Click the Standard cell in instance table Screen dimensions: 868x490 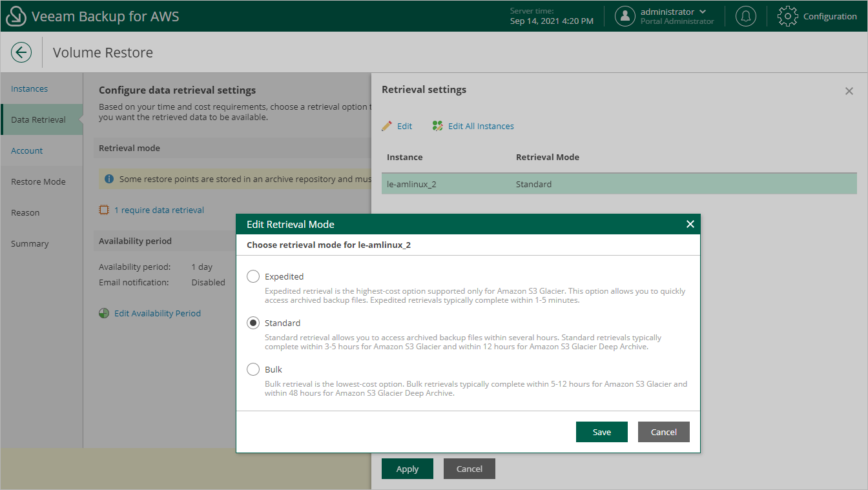pyautogui.click(x=533, y=184)
